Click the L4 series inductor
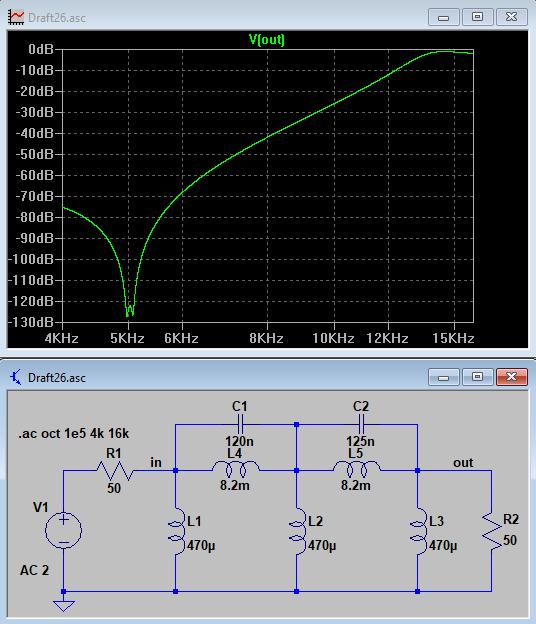 click(x=236, y=469)
